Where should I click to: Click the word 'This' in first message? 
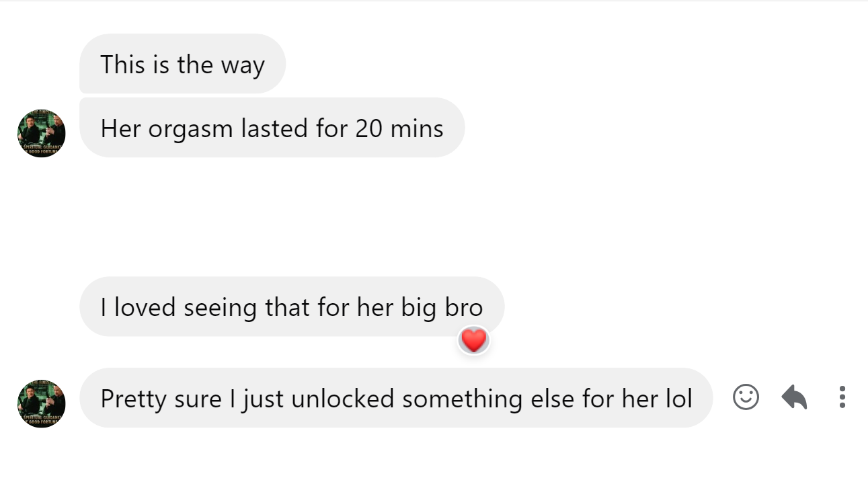(122, 65)
